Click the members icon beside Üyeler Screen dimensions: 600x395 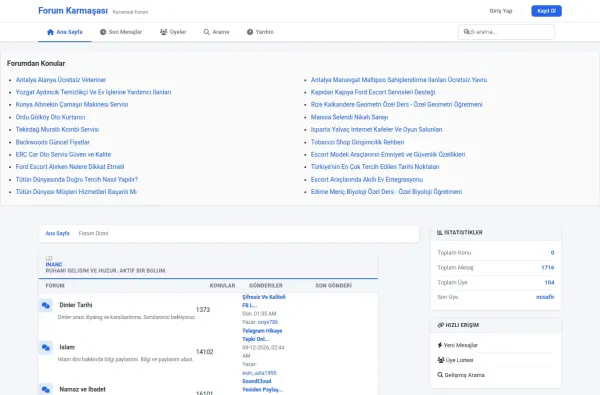163,32
